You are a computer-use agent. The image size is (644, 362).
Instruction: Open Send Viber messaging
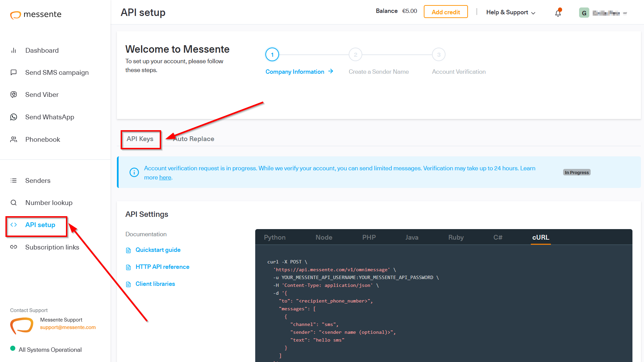click(41, 94)
